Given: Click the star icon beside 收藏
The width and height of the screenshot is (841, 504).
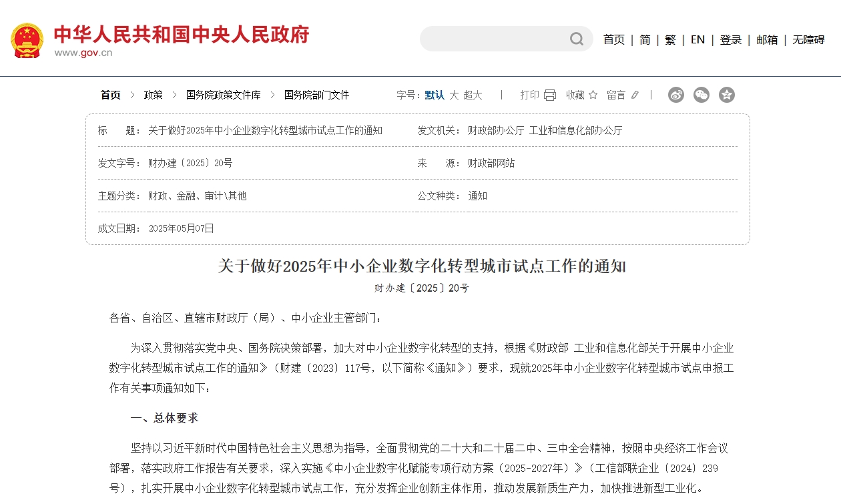Looking at the screenshot, I should (x=593, y=95).
